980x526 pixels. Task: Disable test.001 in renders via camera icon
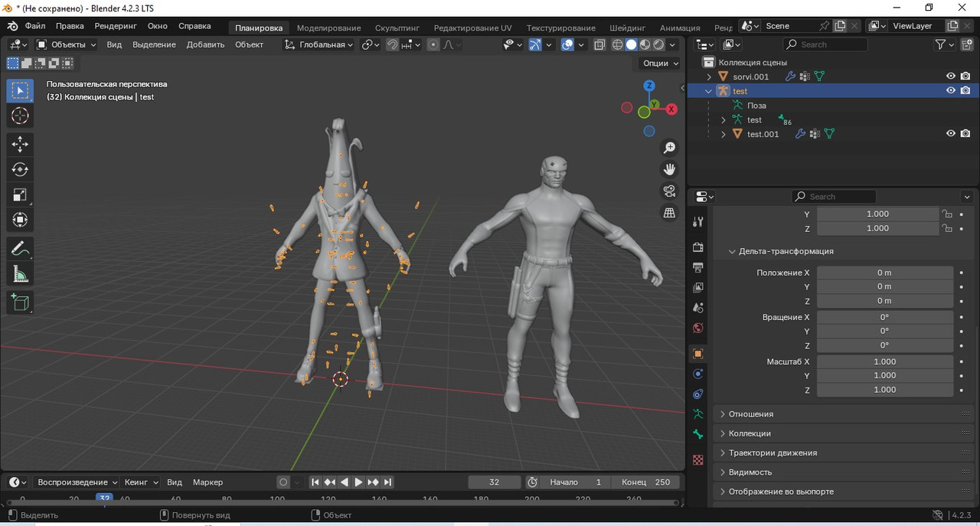(x=965, y=133)
